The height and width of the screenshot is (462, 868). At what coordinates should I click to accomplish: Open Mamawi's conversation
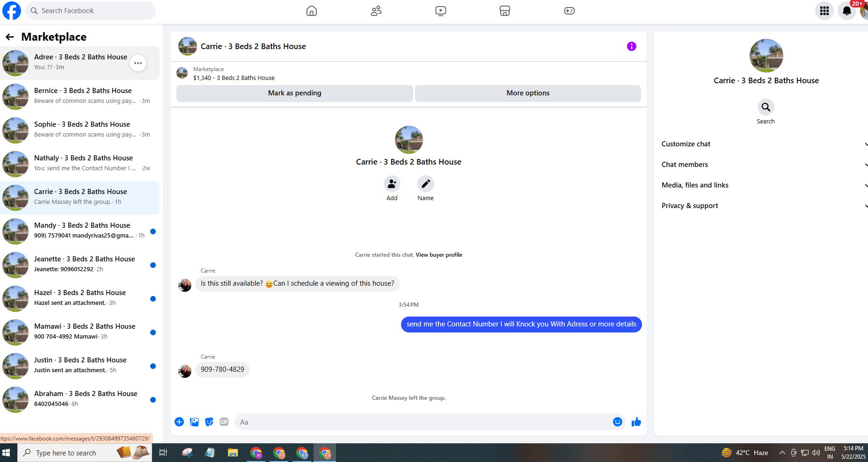[80, 332]
